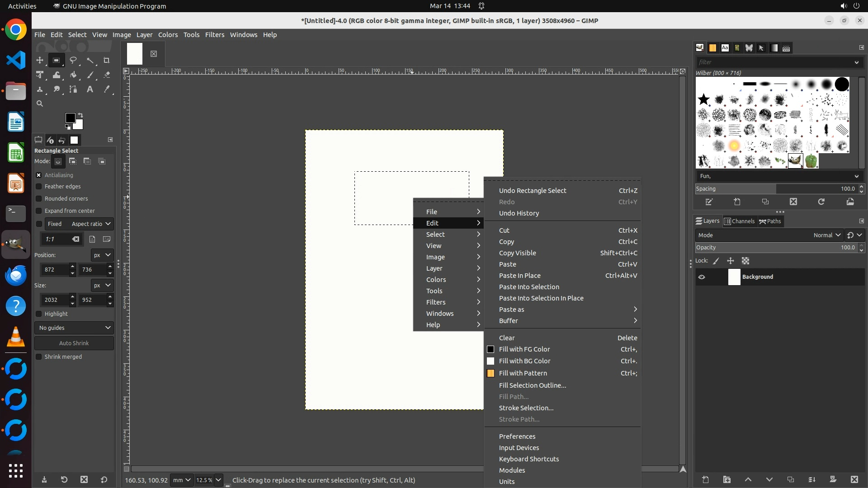This screenshot has width=868, height=488.
Task: Choose Fill with FG Color menu item
Action: coord(524,349)
